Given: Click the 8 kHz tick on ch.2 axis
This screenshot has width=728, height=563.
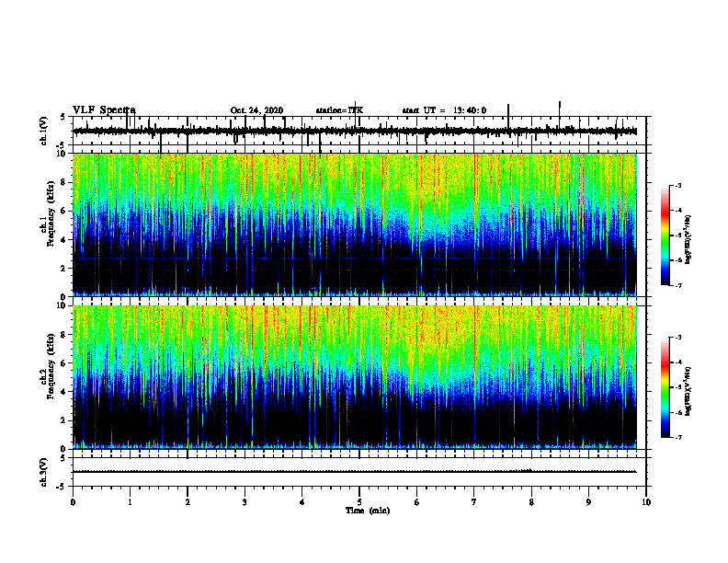Looking at the screenshot, I should 64,335.
